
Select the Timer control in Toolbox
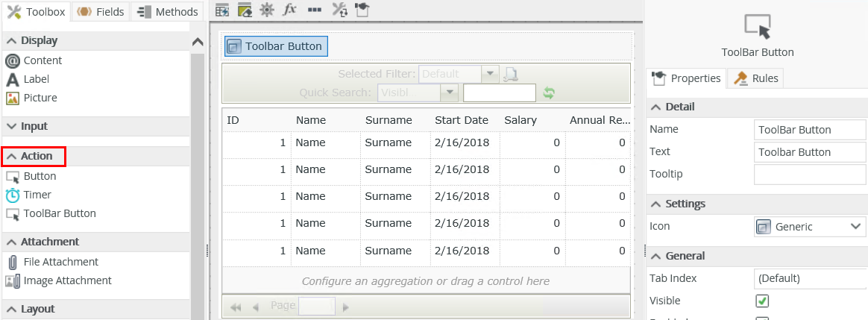click(37, 195)
